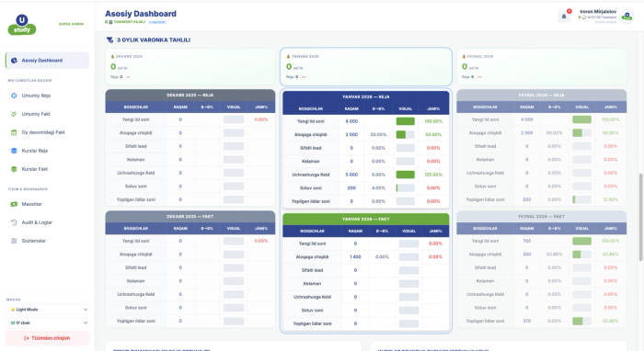The image size is (644, 351).
Task: Click the Kurslar Reja icon
Action: pos(14,151)
